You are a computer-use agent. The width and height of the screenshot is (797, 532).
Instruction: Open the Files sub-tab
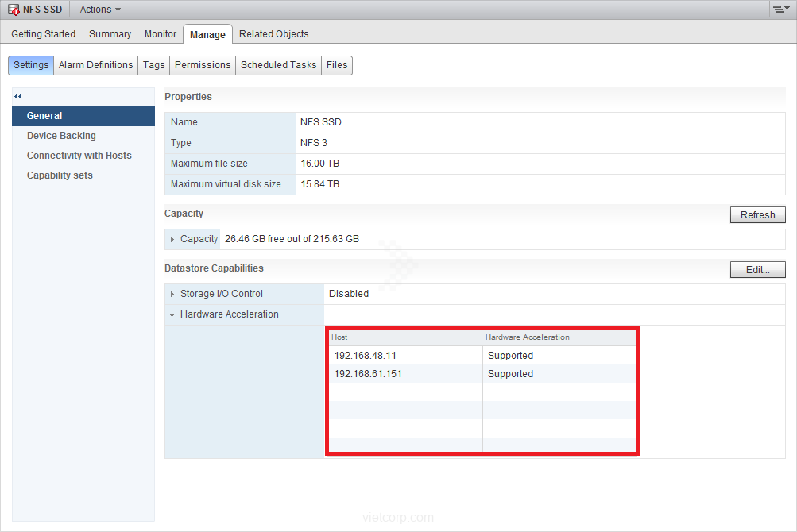pyautogui.click(x=337, y=65)
